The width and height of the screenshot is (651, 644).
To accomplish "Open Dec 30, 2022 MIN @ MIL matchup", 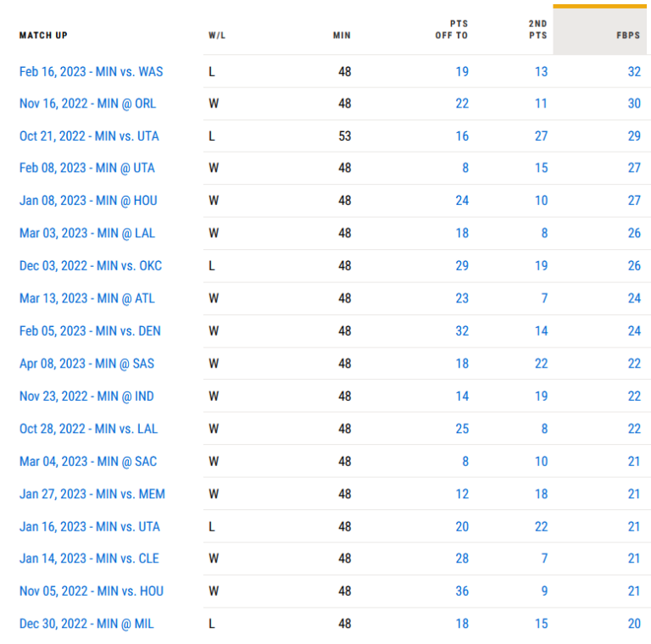I will click(86, 624).
